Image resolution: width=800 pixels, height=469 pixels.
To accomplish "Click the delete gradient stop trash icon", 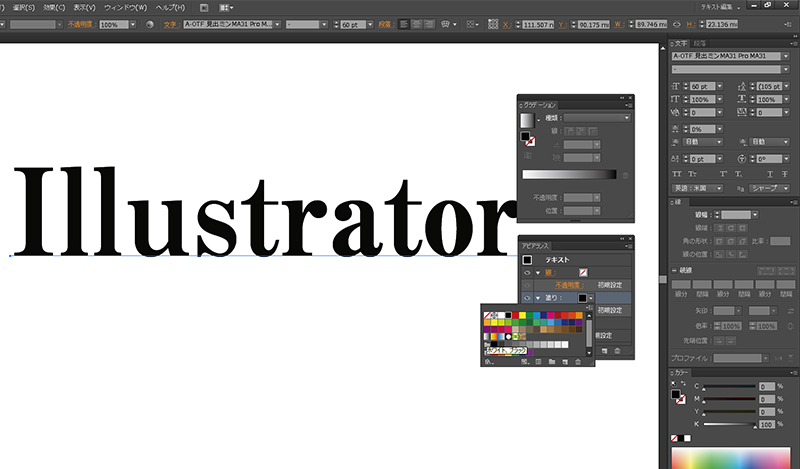I will pos(626,175).
